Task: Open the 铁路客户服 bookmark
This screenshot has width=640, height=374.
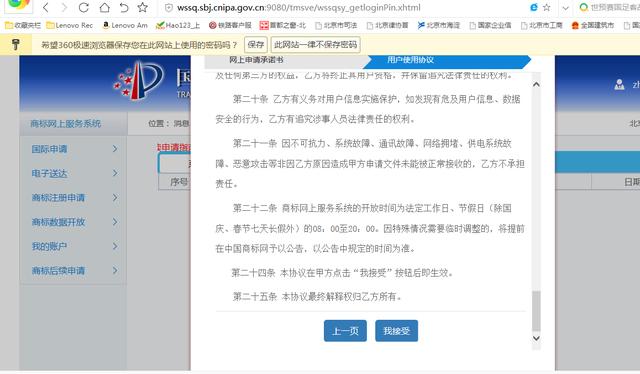Action: 230,25
